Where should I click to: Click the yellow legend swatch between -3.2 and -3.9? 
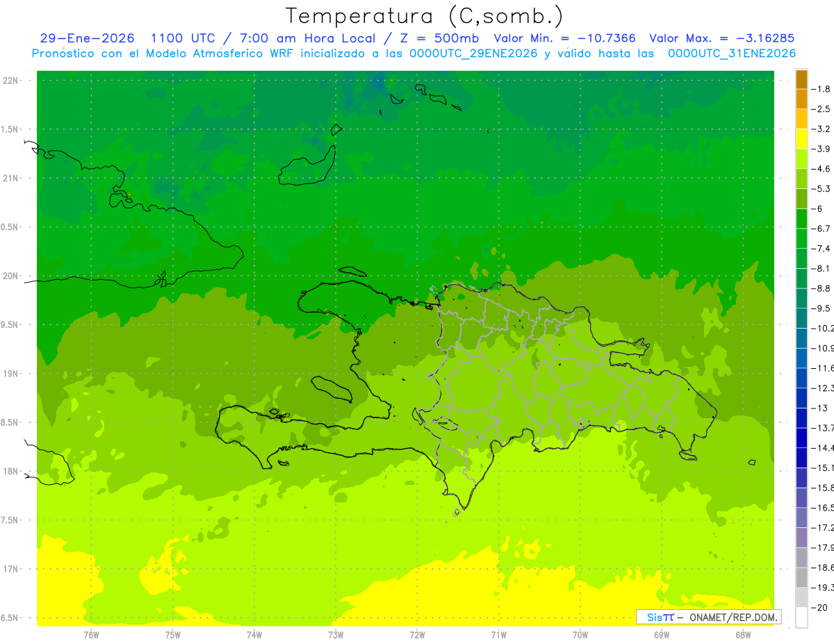pyautogui.click(x=801, y=139)
